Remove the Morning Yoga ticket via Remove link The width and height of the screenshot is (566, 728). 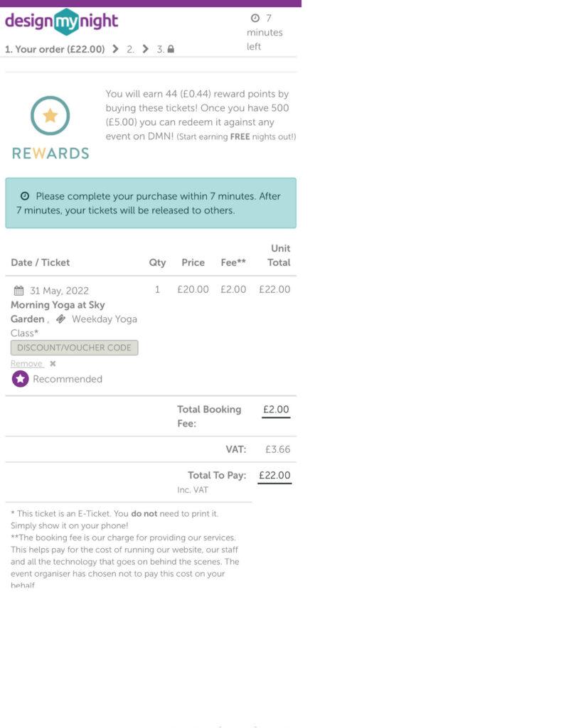(26, 363)
